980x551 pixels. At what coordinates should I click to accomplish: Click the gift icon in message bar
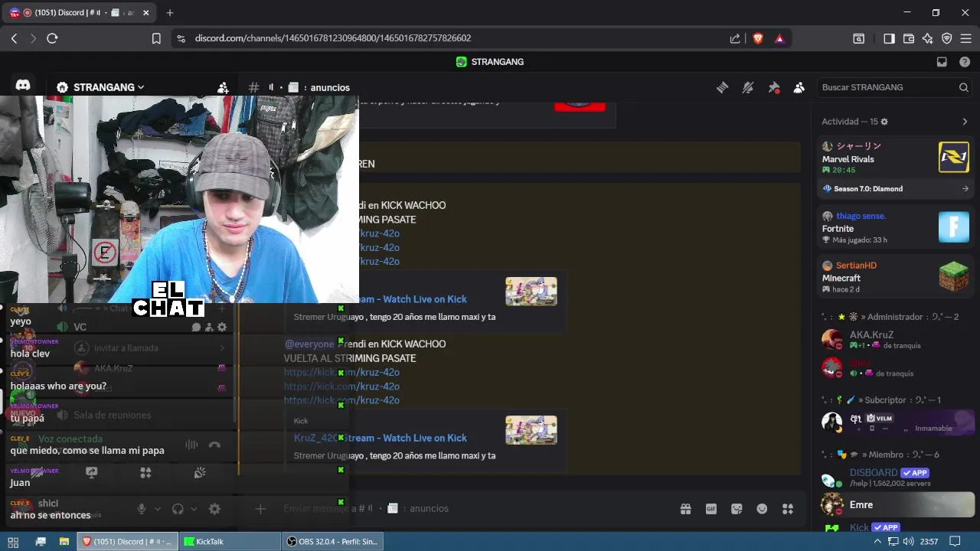[x=685, y=509]
